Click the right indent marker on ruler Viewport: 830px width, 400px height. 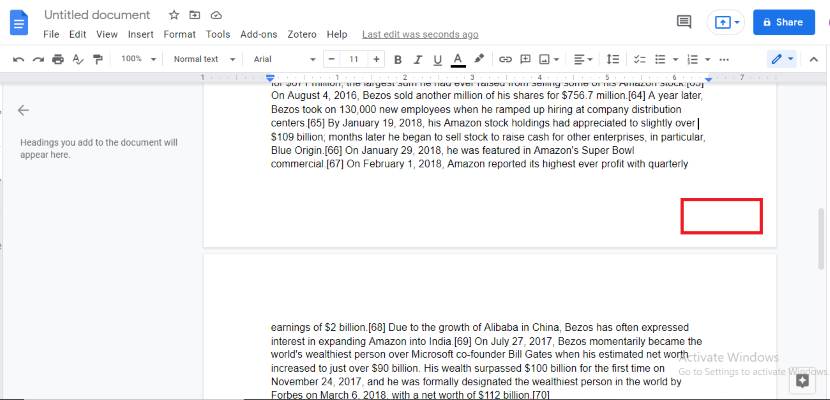[x=708, y=79]
